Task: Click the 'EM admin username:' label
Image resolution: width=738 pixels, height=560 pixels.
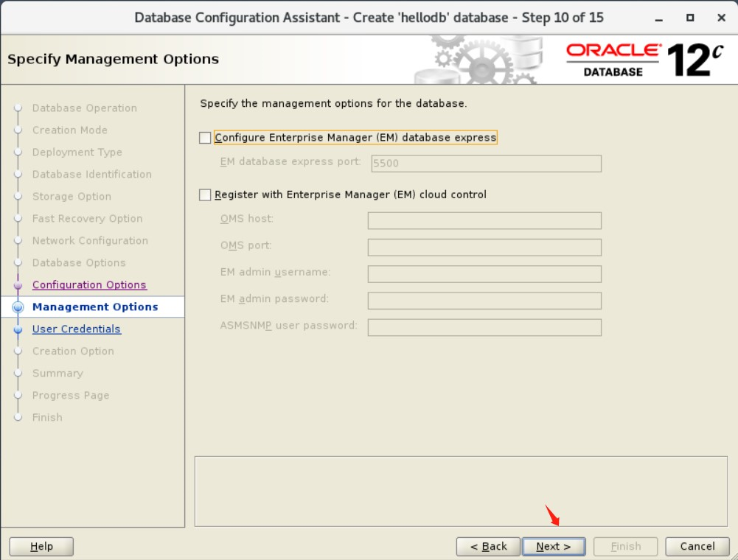Action: (x=275, y=273)
